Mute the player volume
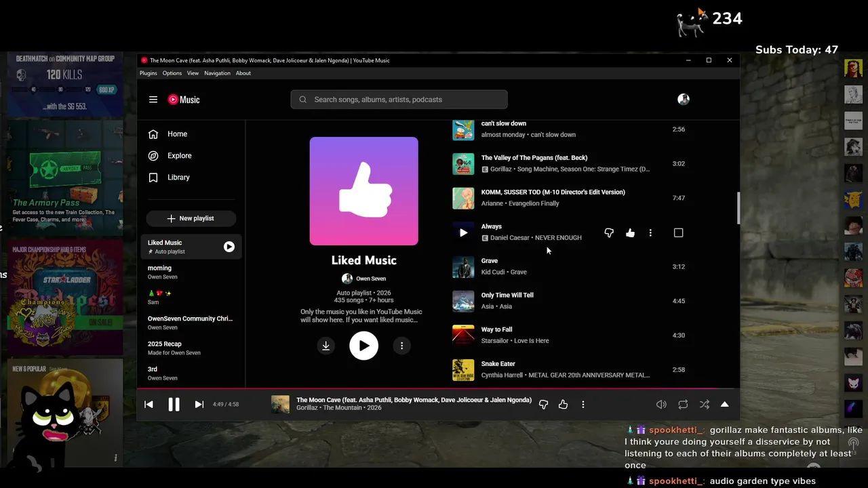The width and height of the screenshot is (868, 488). coord(661,405)
